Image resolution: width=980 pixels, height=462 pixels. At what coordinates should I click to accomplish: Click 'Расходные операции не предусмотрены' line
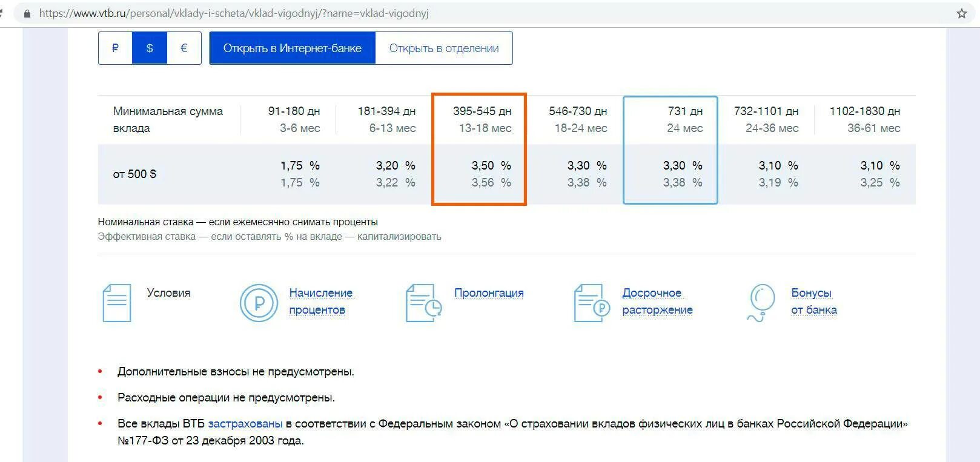pyautogui.click(x=226, y=397)
